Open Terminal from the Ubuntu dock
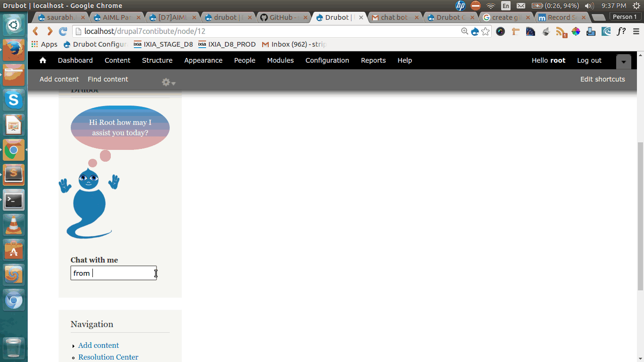Viewport: 644px width, 362px height. 14,200
